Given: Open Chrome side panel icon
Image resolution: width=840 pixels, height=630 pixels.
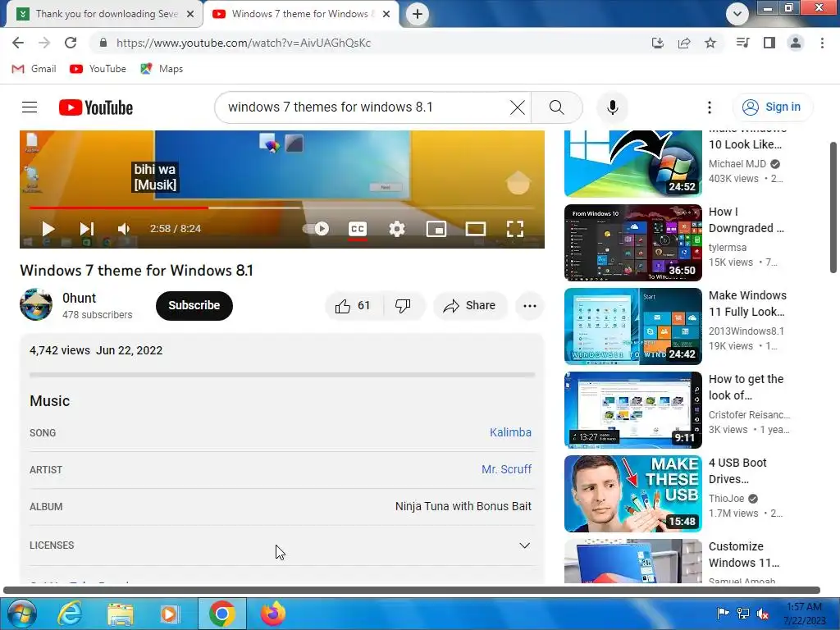Looking at the screenshot, I should click(x=769, y=43).
